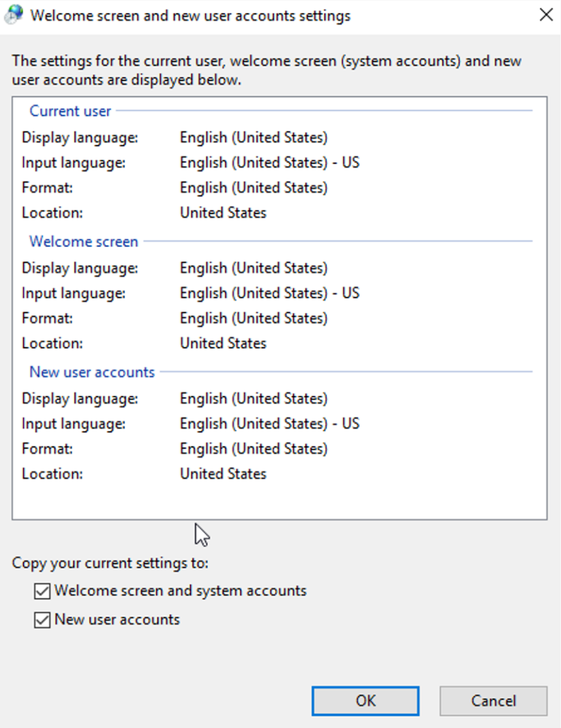
Task: Click the Format value under New user accounts
Action: click(x=254, y=449)
